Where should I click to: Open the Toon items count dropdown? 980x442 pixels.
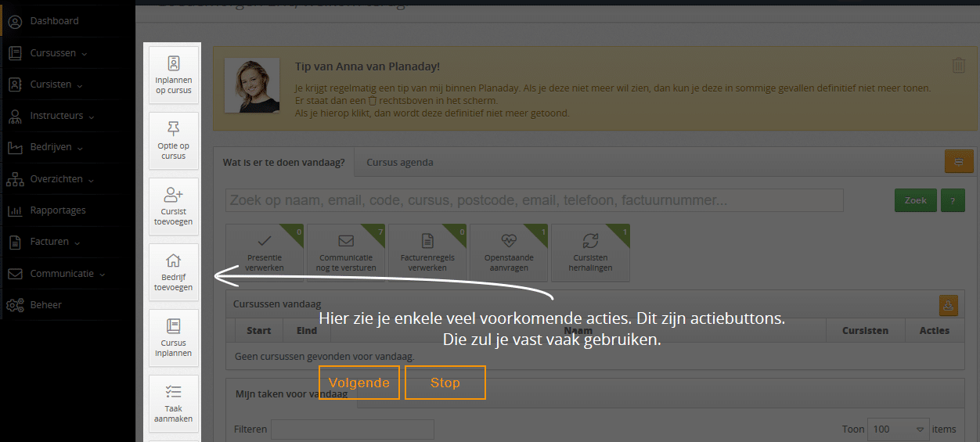click(899, 429)
